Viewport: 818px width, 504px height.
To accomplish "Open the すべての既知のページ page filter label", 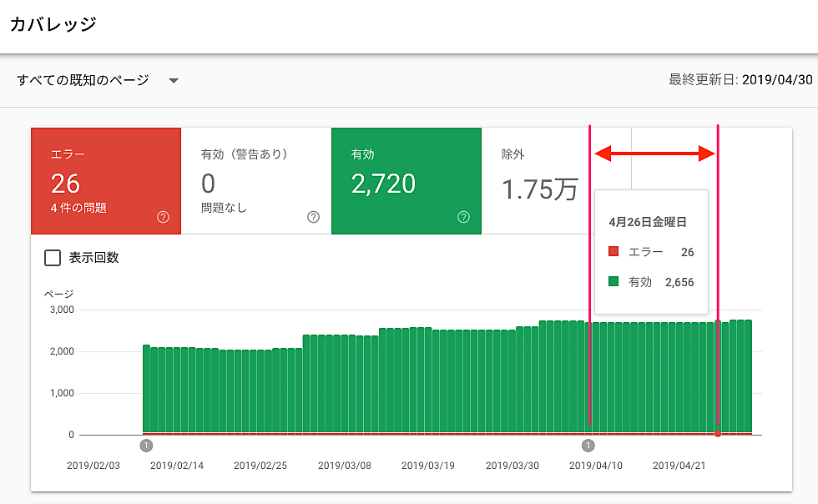I will click(x=83, y=81).
